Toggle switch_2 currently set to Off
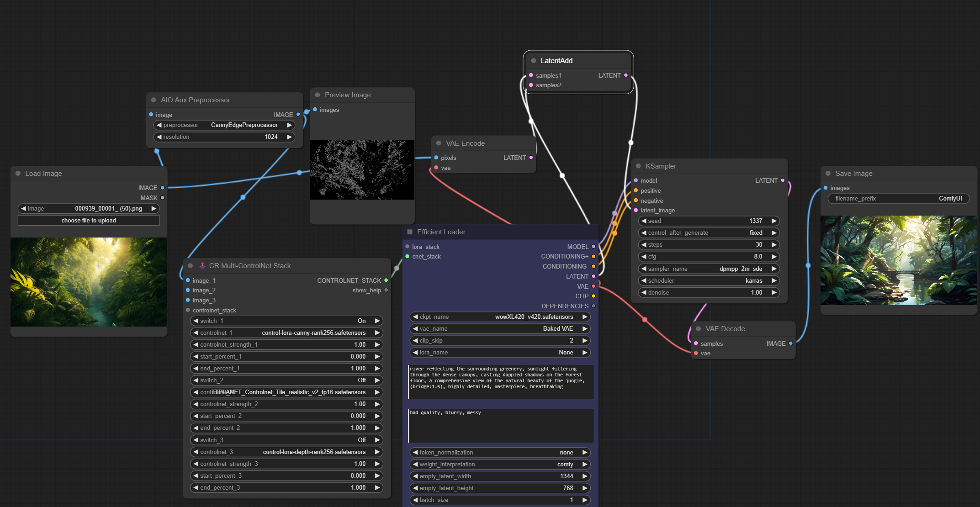980x507 pixels. pos(286,380)
